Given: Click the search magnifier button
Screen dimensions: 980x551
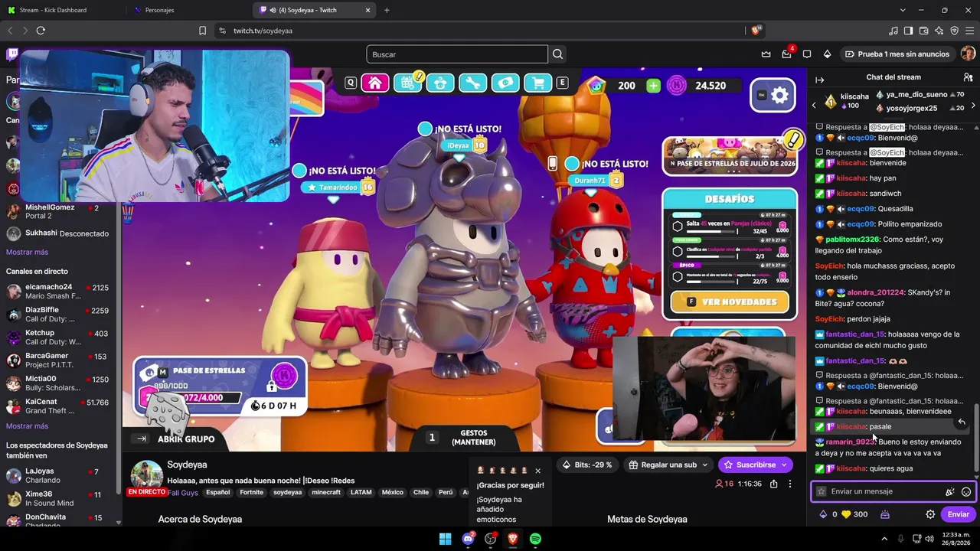Looking at the screenshot, I should (x=558, y=54).
